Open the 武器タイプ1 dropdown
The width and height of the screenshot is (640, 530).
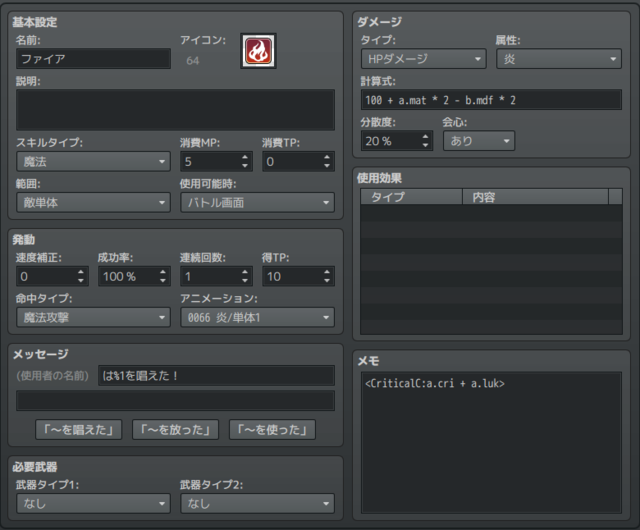93,503
